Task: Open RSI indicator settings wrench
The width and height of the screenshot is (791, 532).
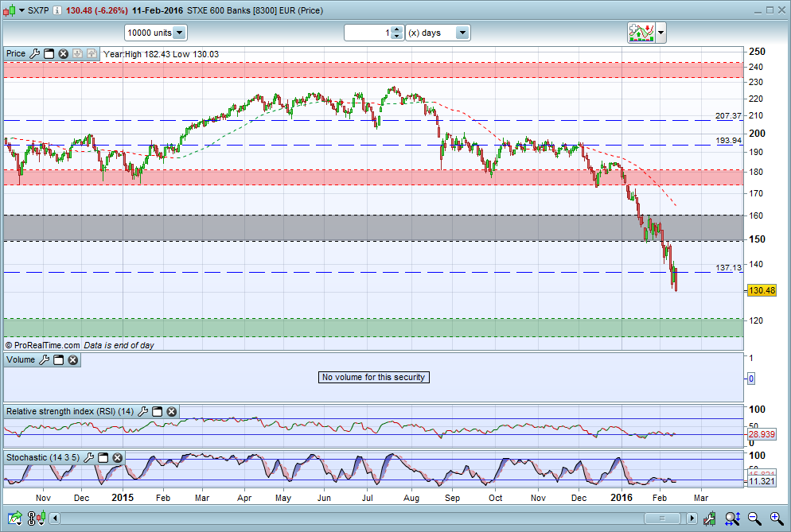Action: tap(142, 412)
